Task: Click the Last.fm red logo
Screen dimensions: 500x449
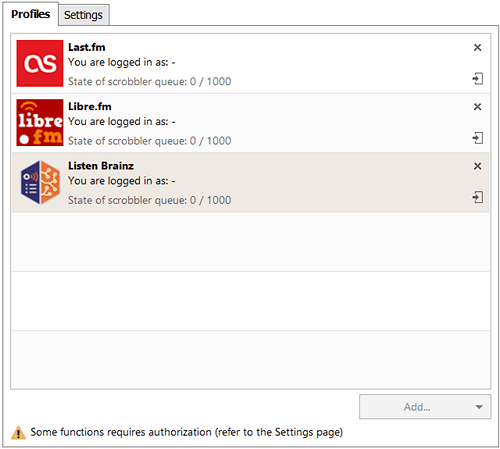Action: [x=40, y=63]
